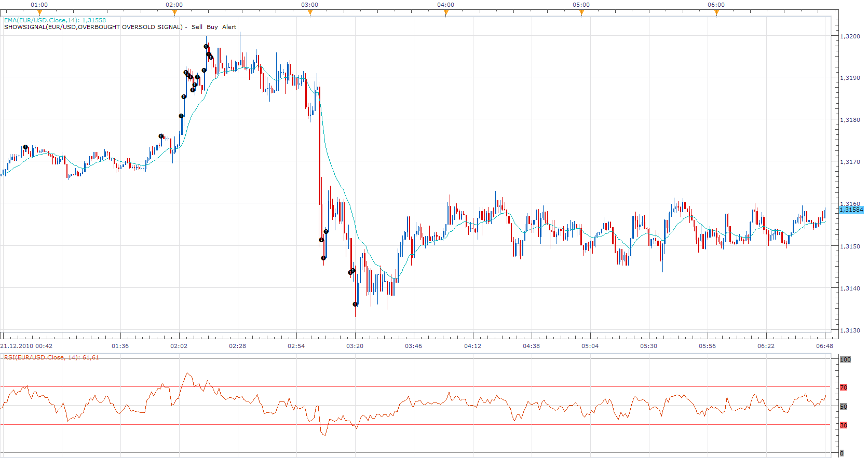This screenshot has width=868, height=458.
Task: Click the RSI overbought 70 level label
Action: pos(844,387)
